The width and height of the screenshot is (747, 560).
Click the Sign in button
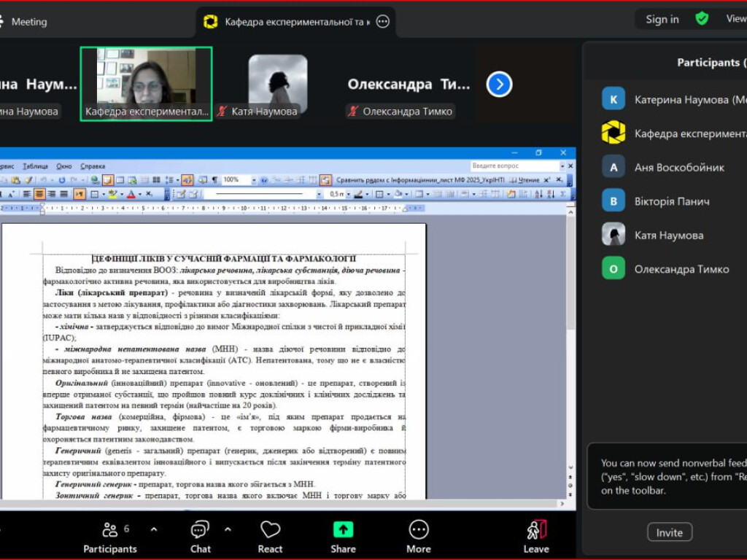[x=662, y=20]
